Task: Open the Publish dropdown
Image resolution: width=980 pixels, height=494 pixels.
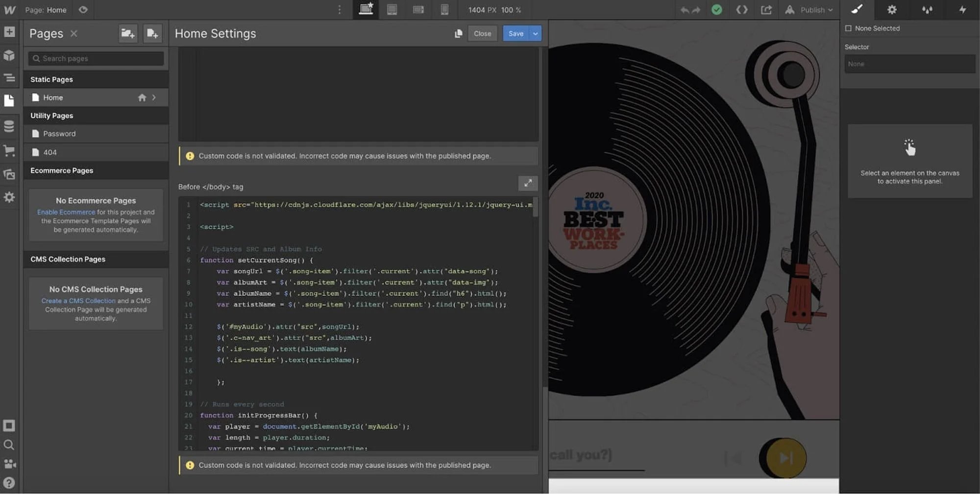Action: tap(813, 10)
